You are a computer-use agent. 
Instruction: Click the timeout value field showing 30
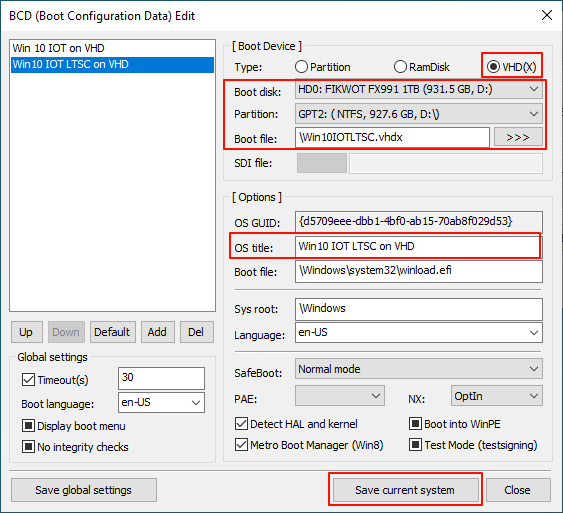(x=161, y=378)
